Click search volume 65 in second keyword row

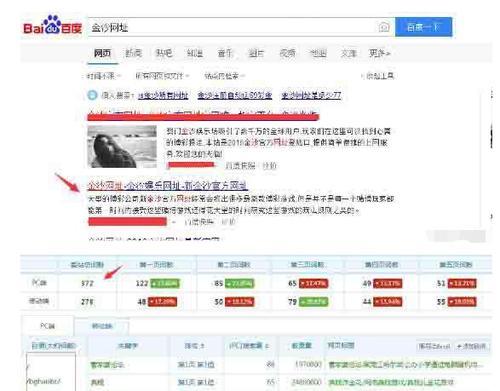[x=270, y=382]
